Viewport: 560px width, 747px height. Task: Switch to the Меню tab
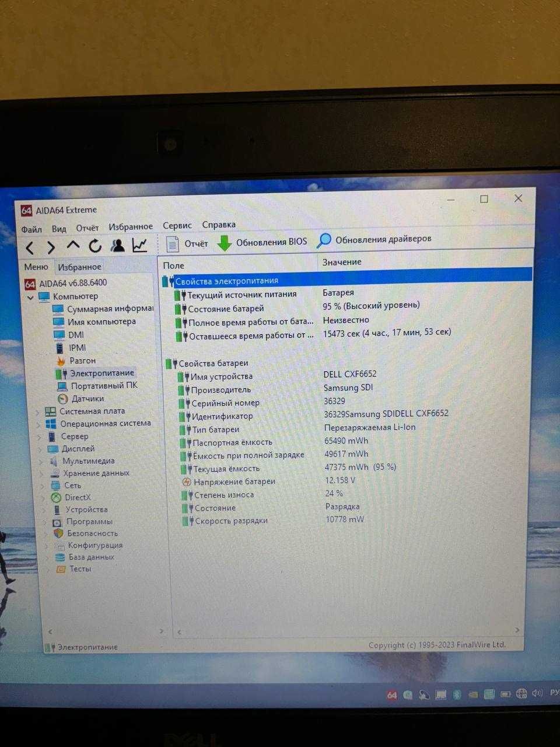[x=36, y=267]
